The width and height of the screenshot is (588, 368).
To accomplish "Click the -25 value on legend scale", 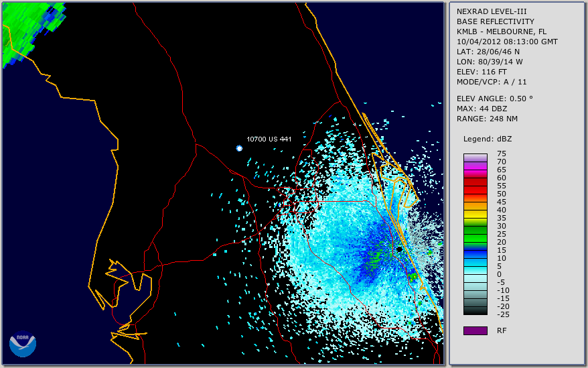I will 503,314.
